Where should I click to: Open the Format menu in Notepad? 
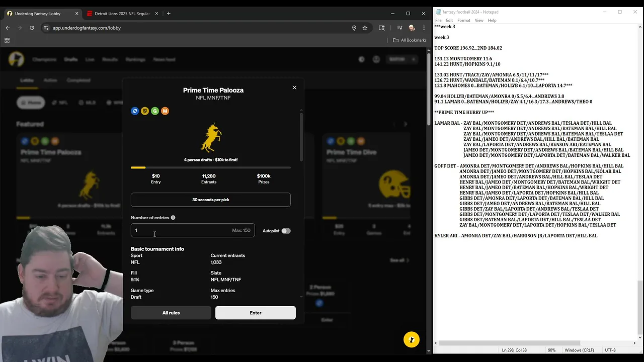coord(464,21)
